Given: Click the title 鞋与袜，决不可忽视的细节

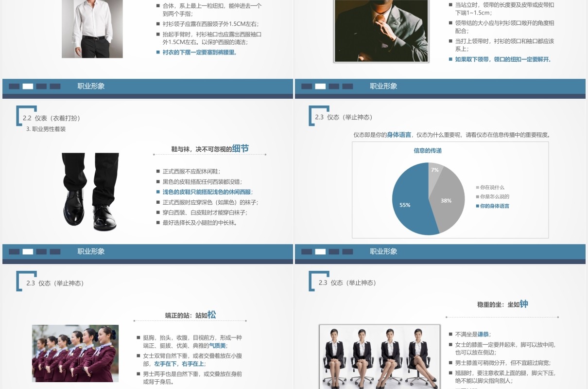Looking at the screenshot, I should pos(210,149).
